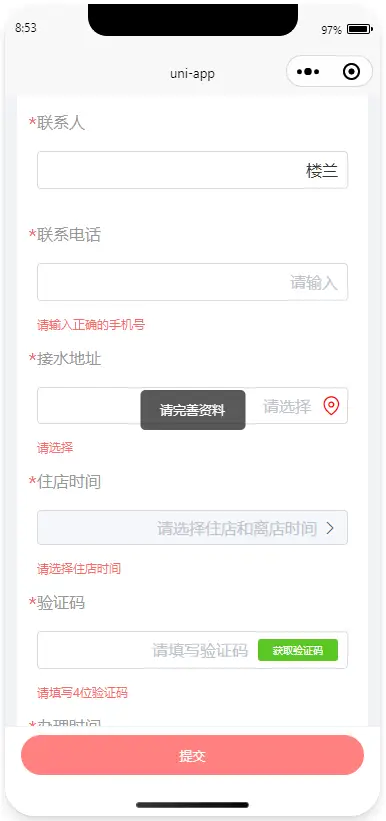Tap the 请完善资料 toast message
386x821 pixels.
click(x=193, y=410)
